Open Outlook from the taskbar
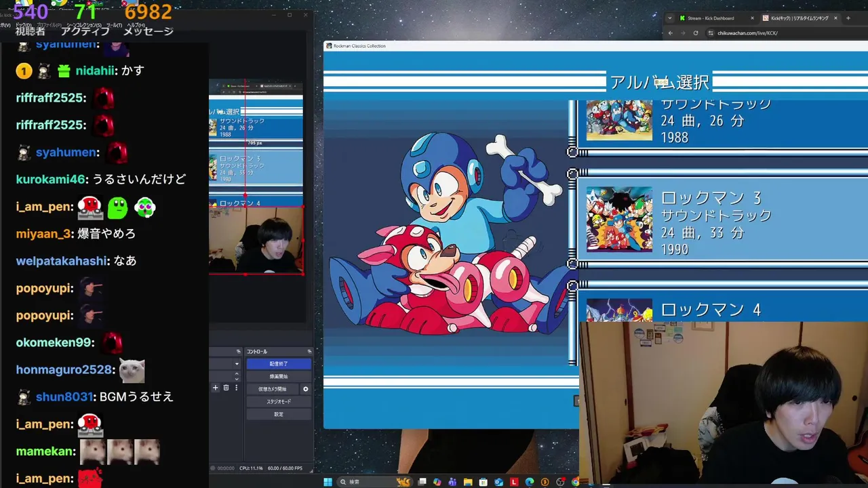This screenshot has height=488, width=868. (x=498, y=482)
